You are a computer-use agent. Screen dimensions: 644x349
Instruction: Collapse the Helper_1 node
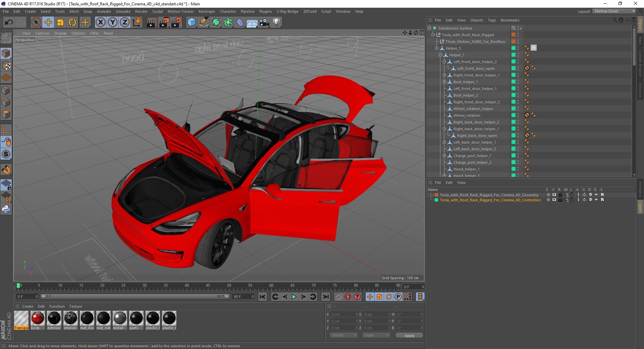[x=440, y=55]
